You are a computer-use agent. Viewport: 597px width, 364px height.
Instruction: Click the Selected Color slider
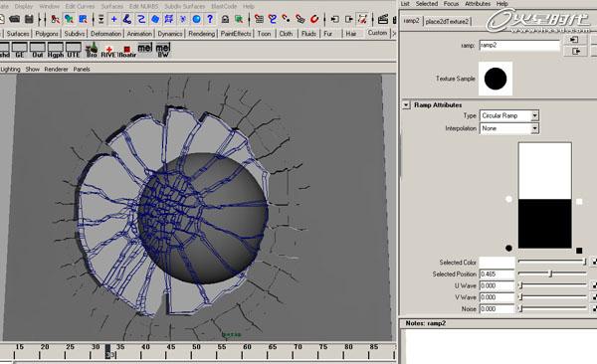pos(551,262)
